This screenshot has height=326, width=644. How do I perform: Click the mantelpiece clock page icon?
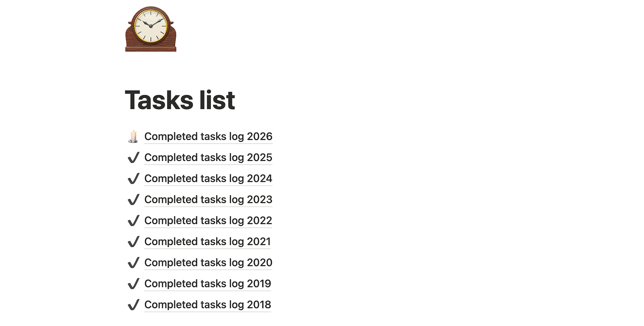[151, 29]
